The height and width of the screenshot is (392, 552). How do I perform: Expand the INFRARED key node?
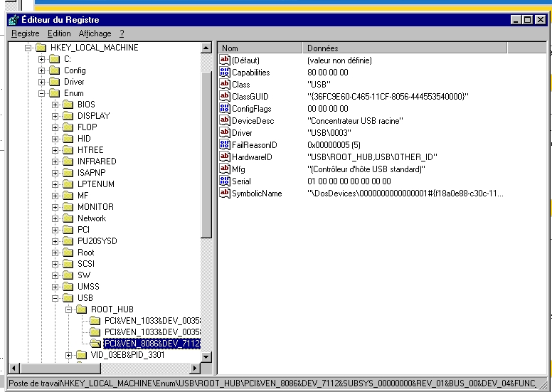tap(55, 161)
